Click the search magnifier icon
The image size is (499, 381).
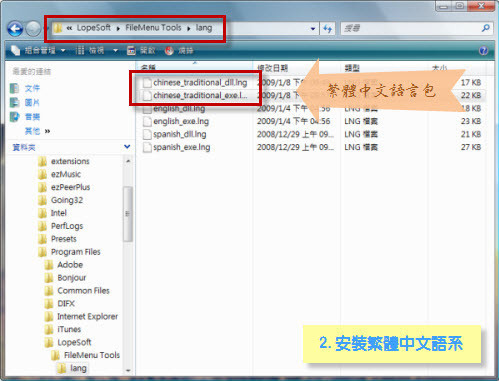pyautogui.click(x=486, y=28)
